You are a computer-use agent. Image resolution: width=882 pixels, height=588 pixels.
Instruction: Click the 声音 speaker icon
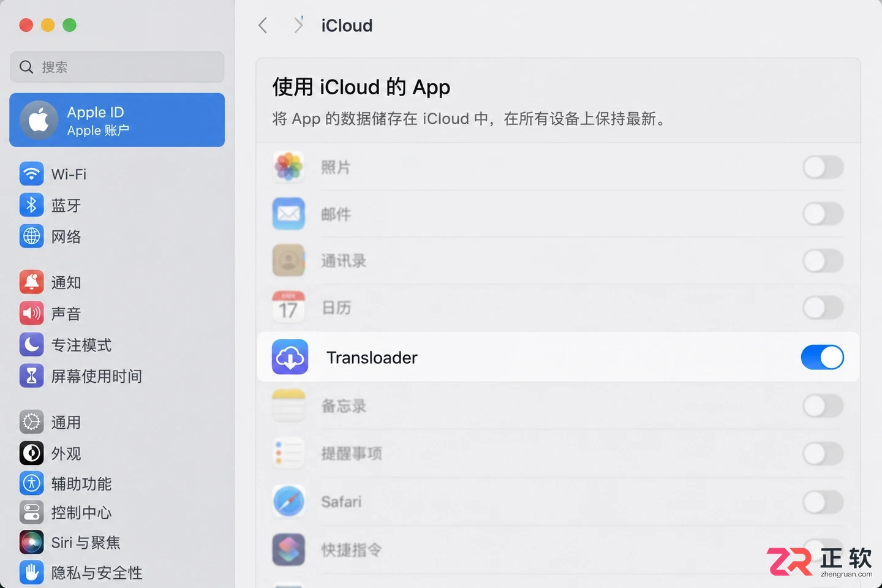click(31, 314)
